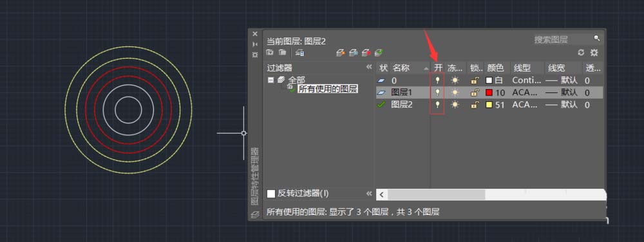Click the New Layer icon

pyautogui.click(x=341, y=53)
